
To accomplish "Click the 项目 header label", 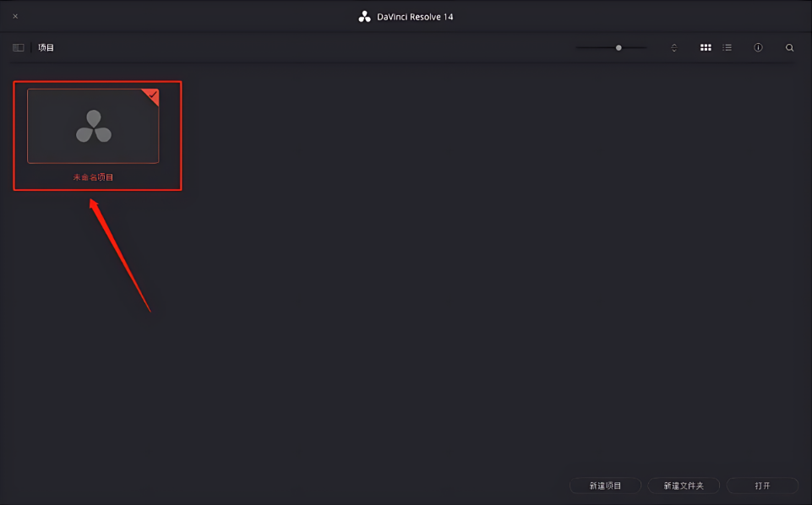I will coord(46,47).
